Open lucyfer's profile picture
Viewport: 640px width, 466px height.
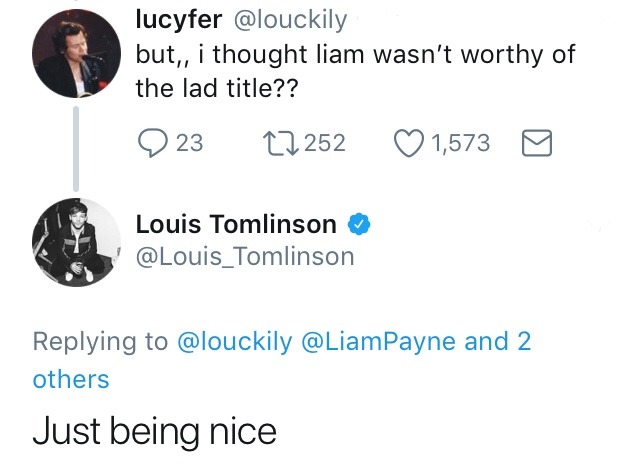click(77, 56)
